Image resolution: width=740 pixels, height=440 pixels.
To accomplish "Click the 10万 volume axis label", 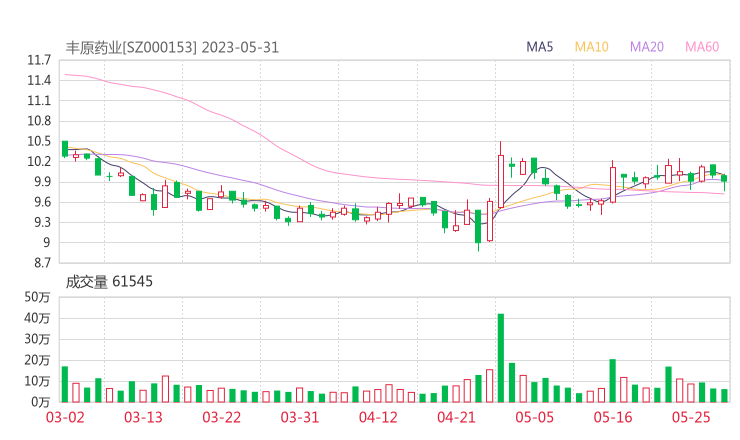I will pyautogui.click(x=37, y=381).
